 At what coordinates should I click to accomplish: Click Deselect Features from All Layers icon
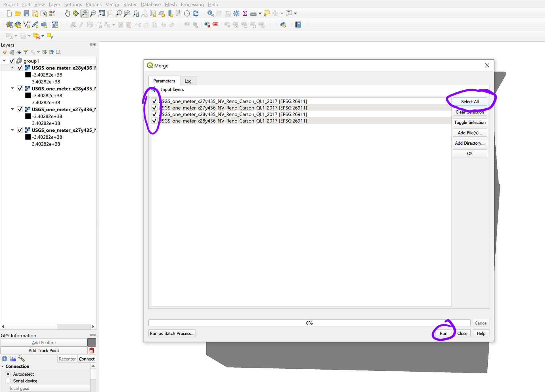click(x=36, y=36)
